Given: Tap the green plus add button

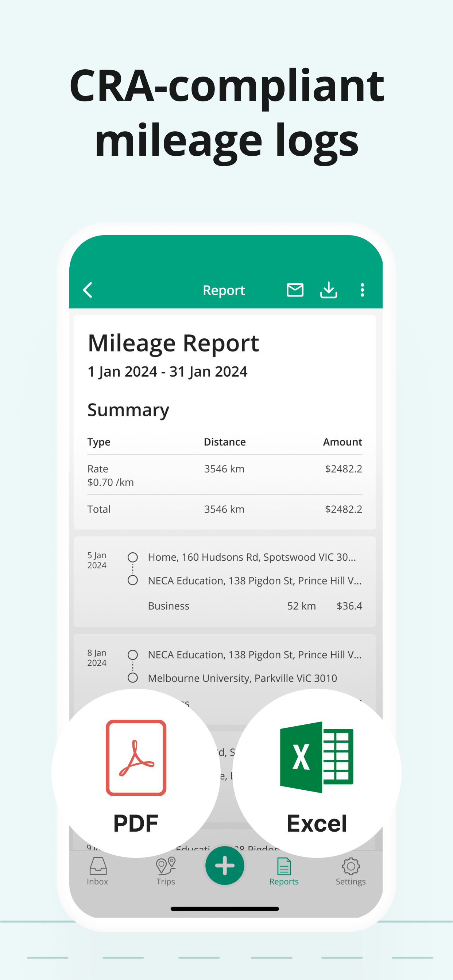Looking at the screenshot, I should (225, 866).
